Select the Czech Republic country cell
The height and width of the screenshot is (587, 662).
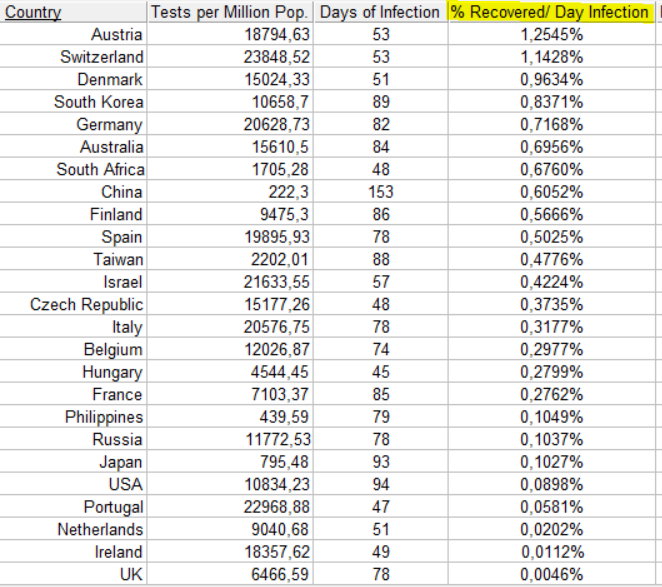[x=87, y=304]
